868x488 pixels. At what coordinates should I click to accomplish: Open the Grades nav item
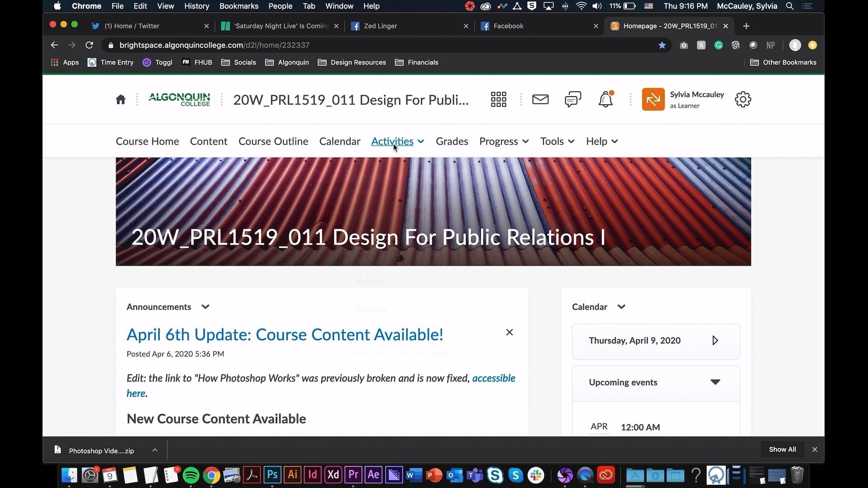[452, 141]
